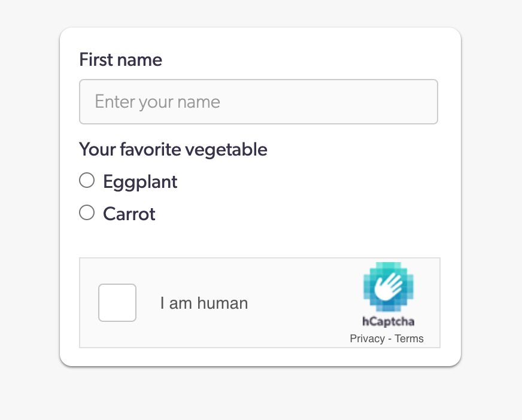Click the Your favorite vegetable heading
The width and height of the screenshot is (522, 420).
pos(173,149)
